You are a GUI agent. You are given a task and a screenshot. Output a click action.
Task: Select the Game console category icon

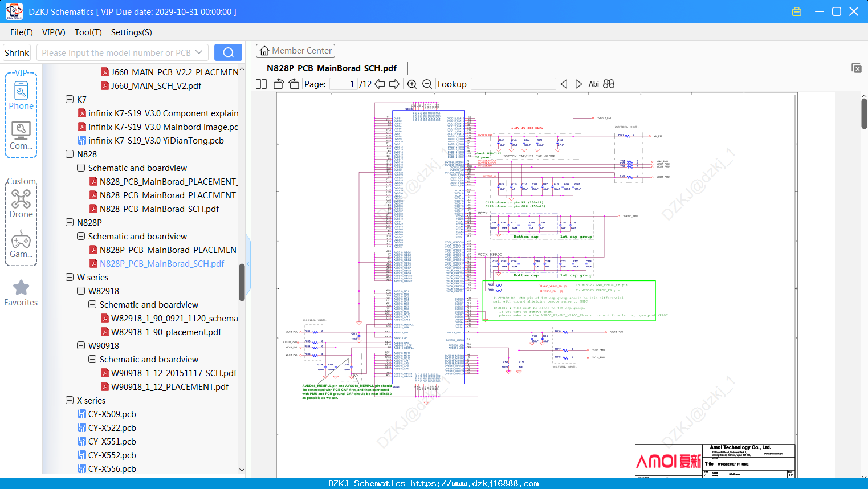pos(21,244)
